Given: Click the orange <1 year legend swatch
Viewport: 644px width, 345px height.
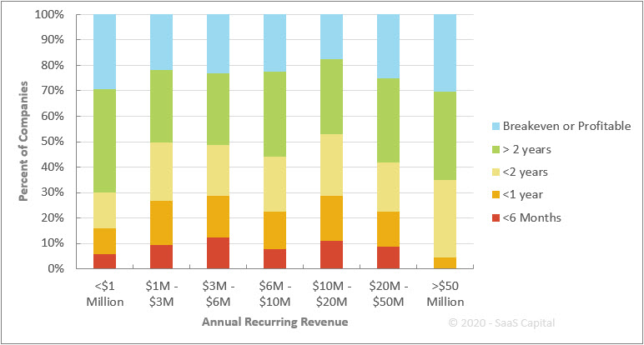Looking at the screenshot, I should point(496,195).
